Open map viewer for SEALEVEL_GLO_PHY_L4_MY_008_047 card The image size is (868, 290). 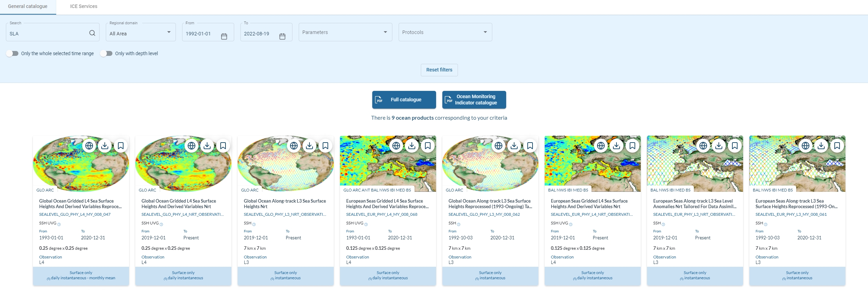(89, 146)
